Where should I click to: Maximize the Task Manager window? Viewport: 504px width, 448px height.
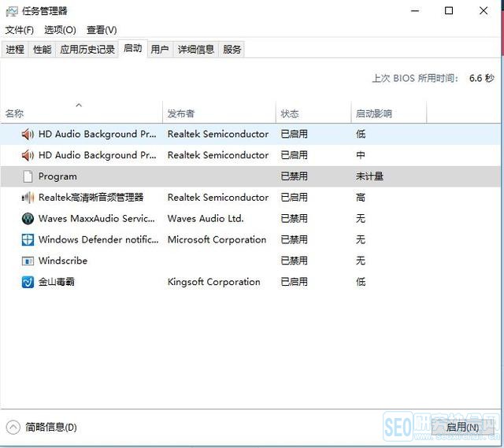pyautogui.click(x=449, y=11)
